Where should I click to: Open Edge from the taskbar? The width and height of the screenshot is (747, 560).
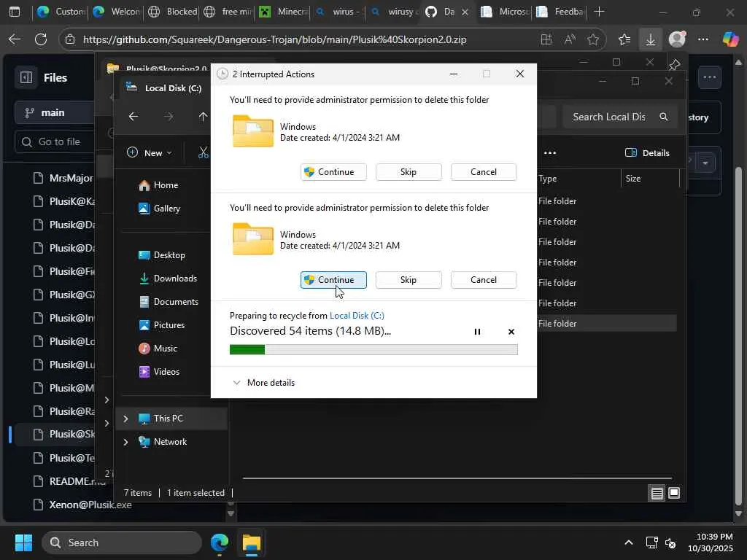pos(220,542)
